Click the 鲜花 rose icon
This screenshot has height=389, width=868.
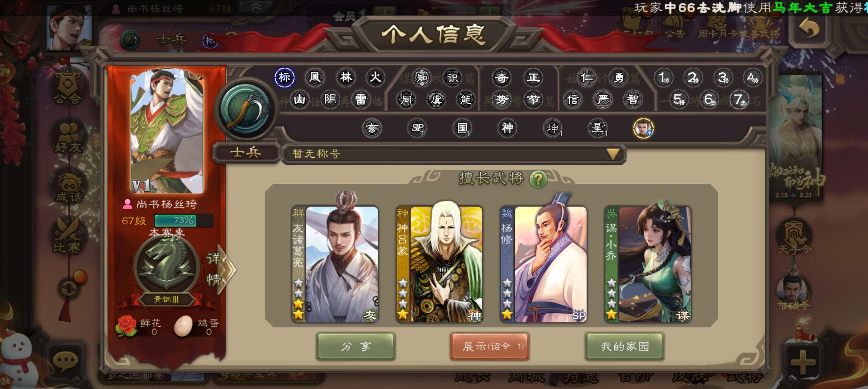point(126,326)
